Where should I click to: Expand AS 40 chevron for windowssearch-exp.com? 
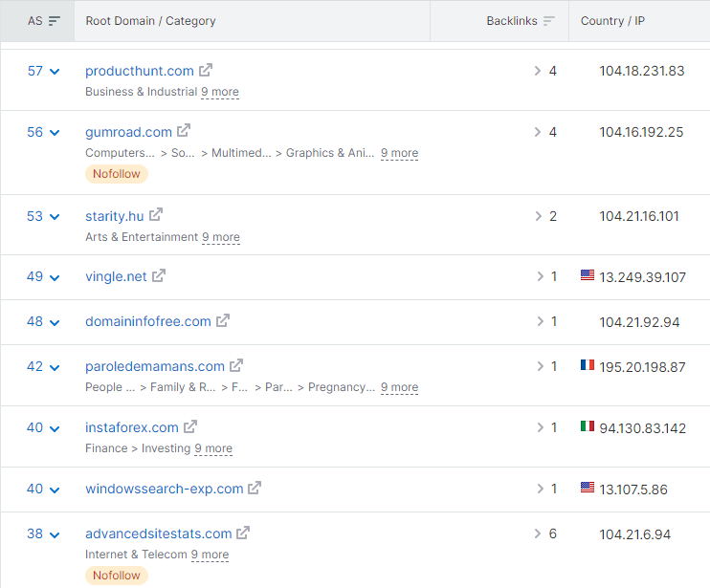[x=55, y=490]
